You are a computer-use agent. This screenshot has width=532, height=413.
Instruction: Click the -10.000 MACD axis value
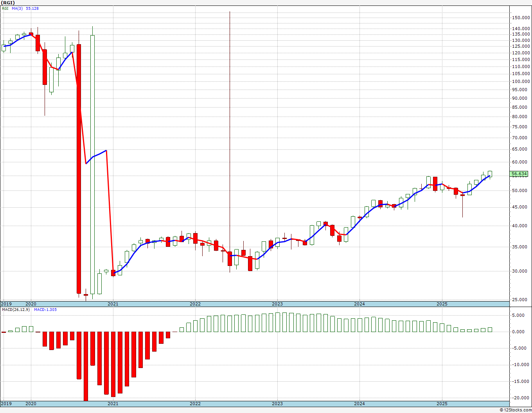coord(521,365)
